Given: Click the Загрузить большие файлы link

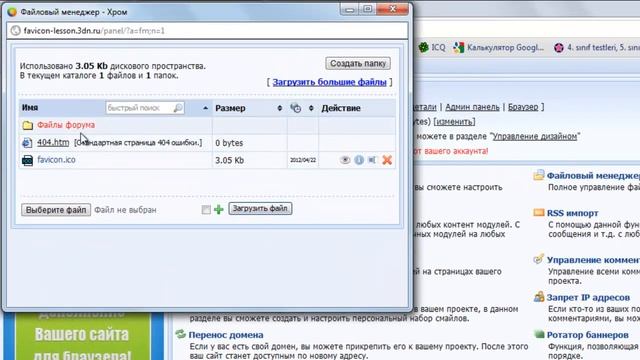Looking at the screenshot, I should tap(329, 82).
